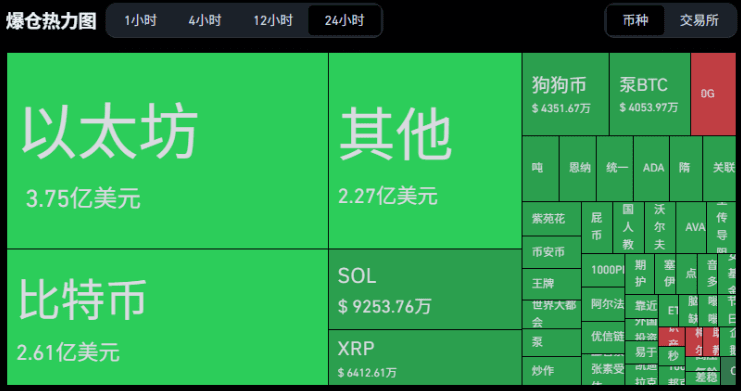Select the 王牌 tile
This screenshot has height=391, width=741.
pos(551,284)
